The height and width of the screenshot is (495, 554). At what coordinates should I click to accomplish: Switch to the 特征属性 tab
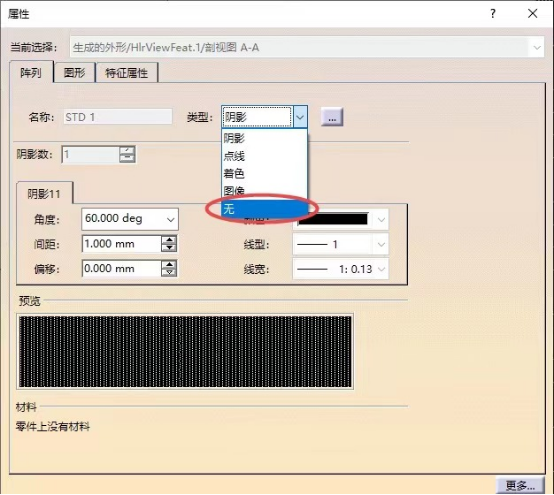(x=126, y=73)
